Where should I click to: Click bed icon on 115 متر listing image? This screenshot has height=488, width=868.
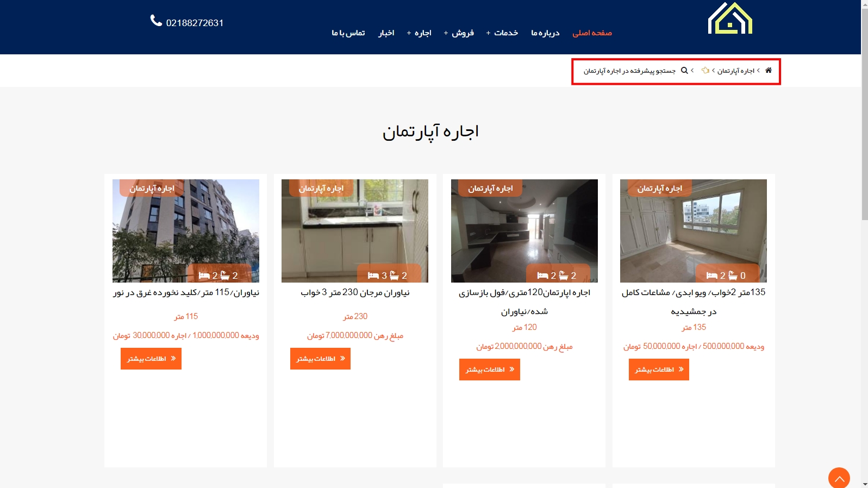pos(204,276)
